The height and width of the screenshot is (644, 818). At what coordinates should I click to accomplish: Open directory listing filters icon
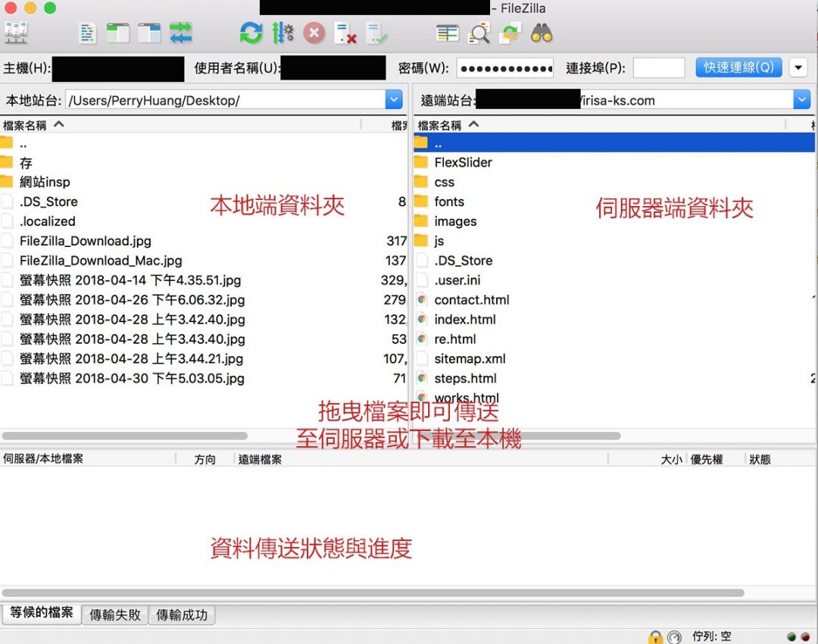[447, 34]
